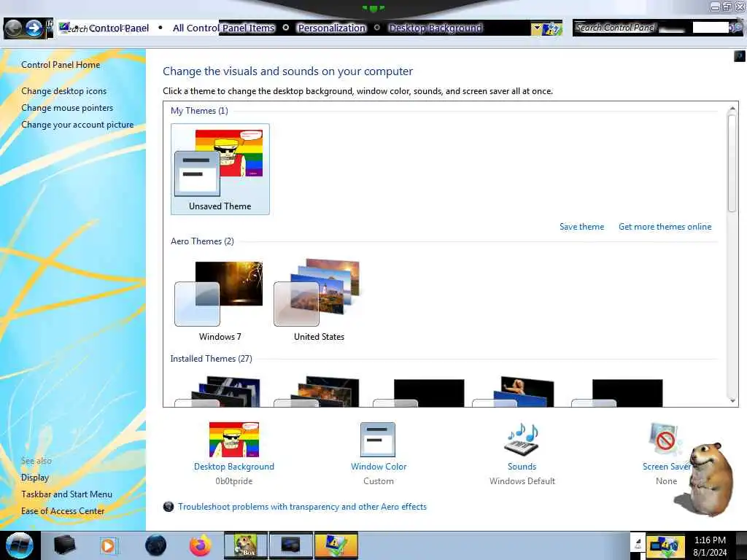Viewport: 747px width, 560px height.
Task: Open the address bar history dropdown
Action: click(x=537, y=28)
